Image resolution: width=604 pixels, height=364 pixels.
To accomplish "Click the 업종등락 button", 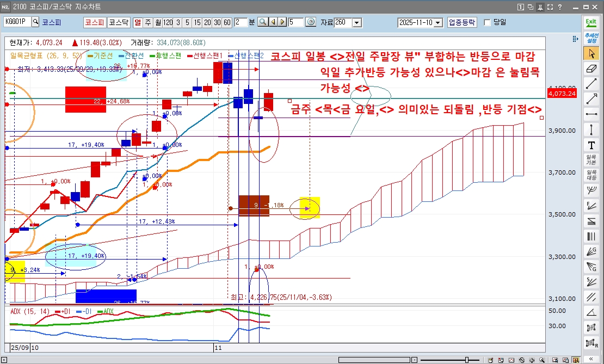I will [462, 22].
